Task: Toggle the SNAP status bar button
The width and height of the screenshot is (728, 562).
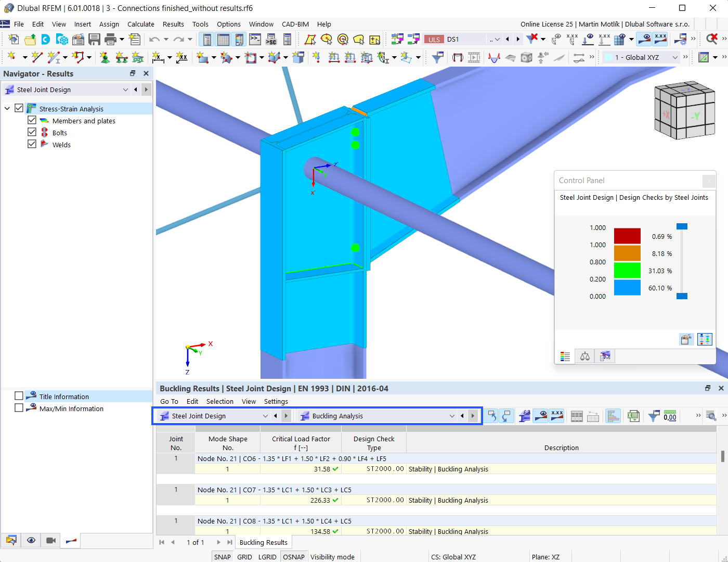Action: click(x=223, y=557)
